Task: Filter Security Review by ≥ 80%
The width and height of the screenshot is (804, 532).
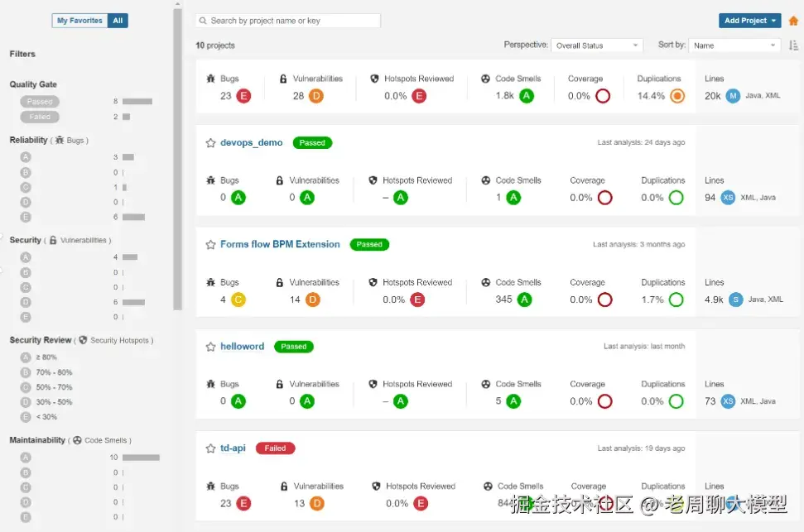Action: pos(39,357)
